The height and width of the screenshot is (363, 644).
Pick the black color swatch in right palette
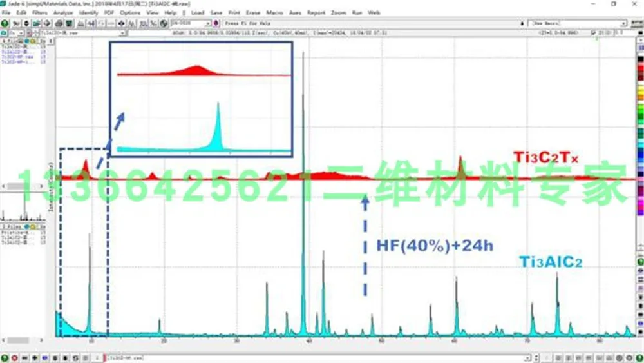point(640,59)
